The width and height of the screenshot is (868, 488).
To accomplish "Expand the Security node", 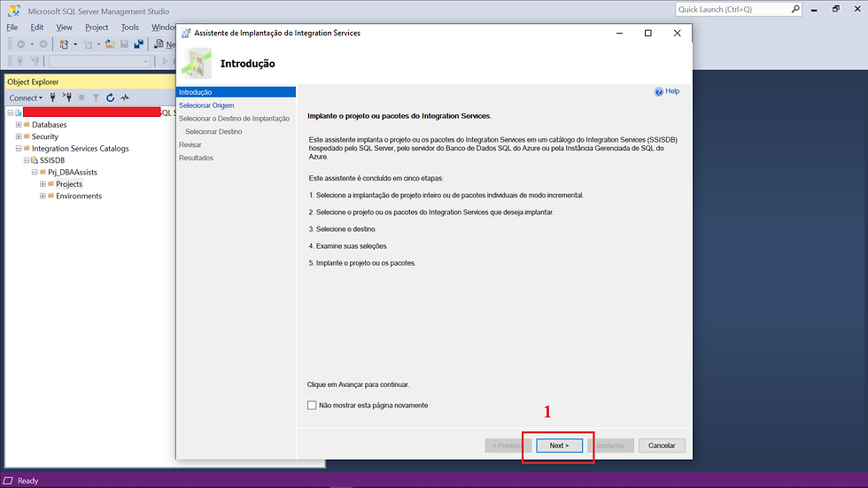I will coord(19,136).
